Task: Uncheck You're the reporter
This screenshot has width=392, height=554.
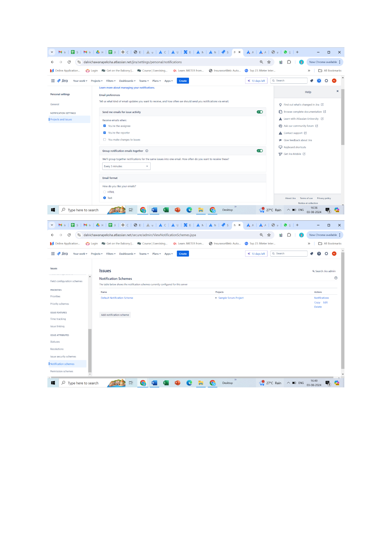Action: point(104,133)
